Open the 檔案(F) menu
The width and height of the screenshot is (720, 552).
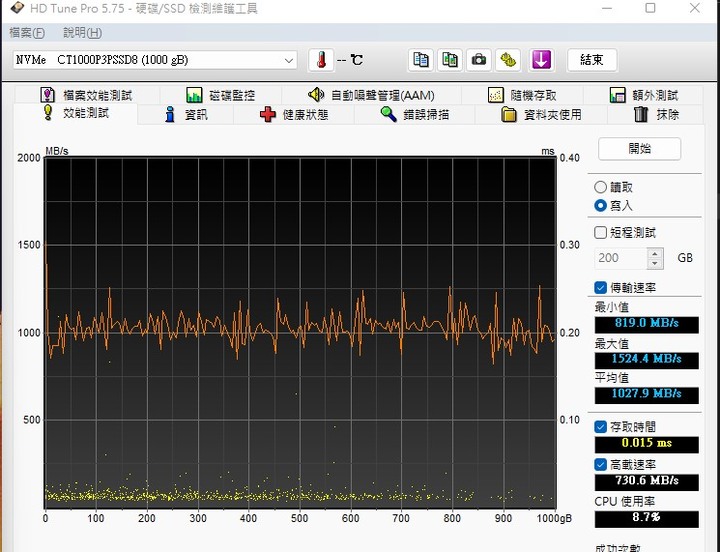click(27, 33)
